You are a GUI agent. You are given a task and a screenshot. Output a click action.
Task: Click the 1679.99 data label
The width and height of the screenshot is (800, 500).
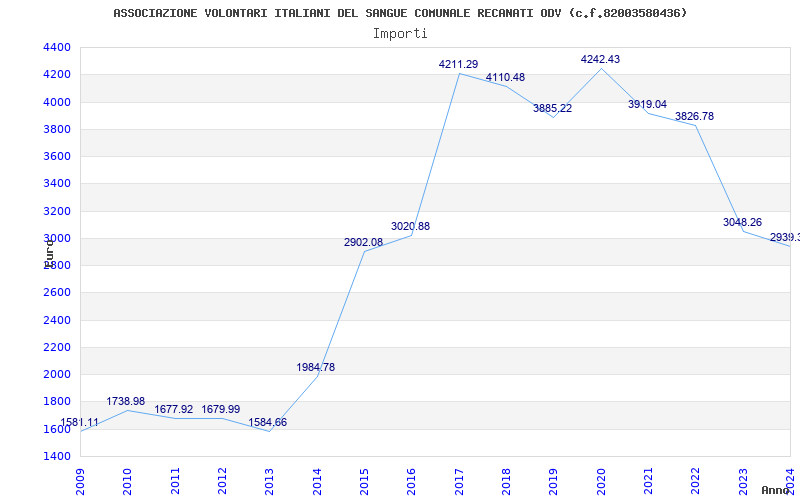tap(220, 410)
